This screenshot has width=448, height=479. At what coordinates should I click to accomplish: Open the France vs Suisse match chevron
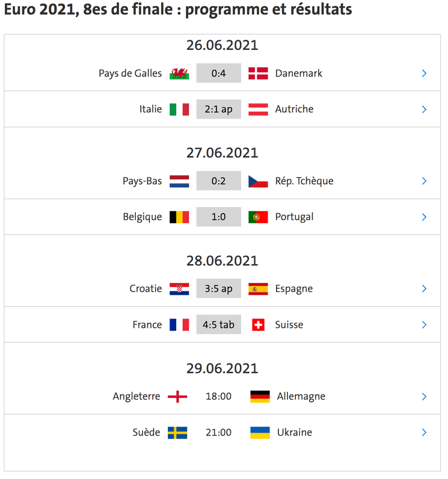pyautogui.click(x=424, y=325)
